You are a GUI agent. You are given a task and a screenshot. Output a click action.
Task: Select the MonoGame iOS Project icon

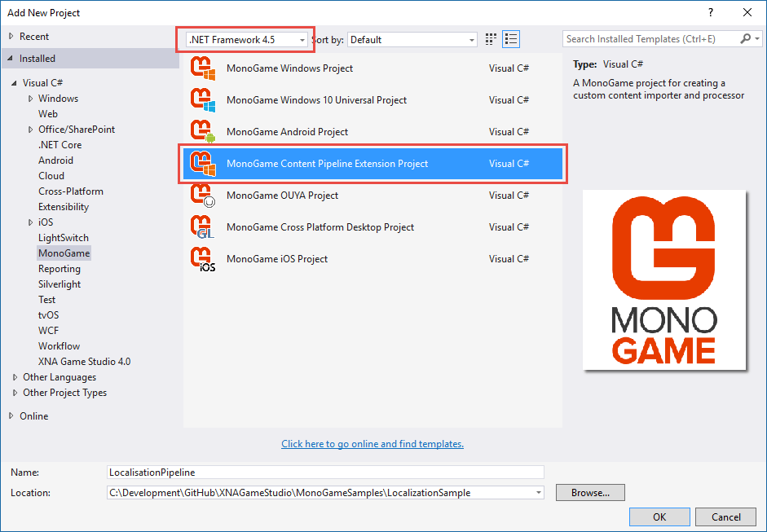pos(203,259)
